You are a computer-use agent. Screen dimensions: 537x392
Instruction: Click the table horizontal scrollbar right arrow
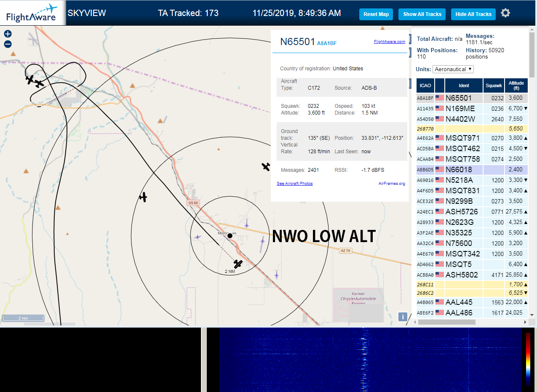(x=525, y=322)
